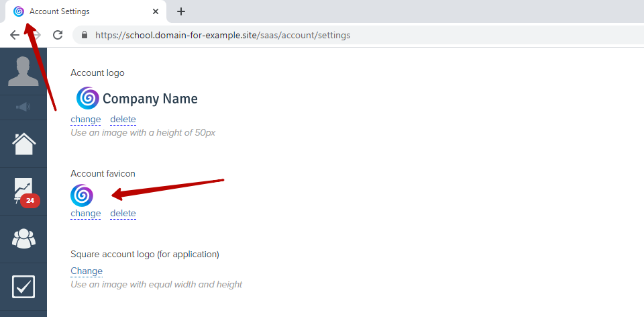Close the Account Settings tab
644x317 pixels.
pyautogui.click(x=156, y=11)
